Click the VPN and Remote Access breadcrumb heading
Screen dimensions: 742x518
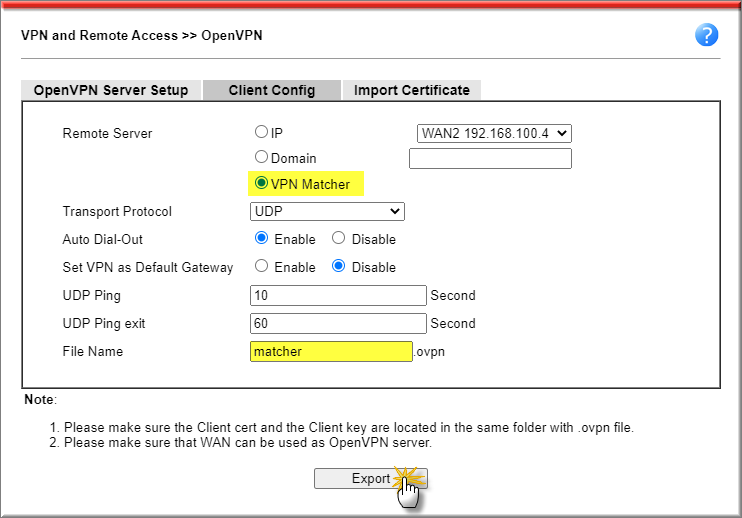click(x=141, y=35)
